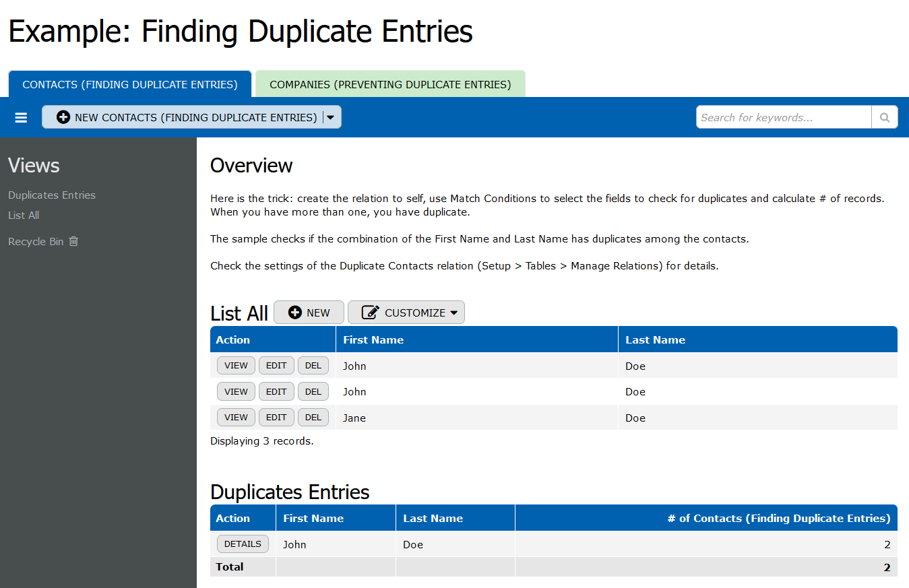The height and width of the screenshot is (588, 909).
Task: Open Duplicates Entries view in sidebar
Action: click(x=52, y=195)
